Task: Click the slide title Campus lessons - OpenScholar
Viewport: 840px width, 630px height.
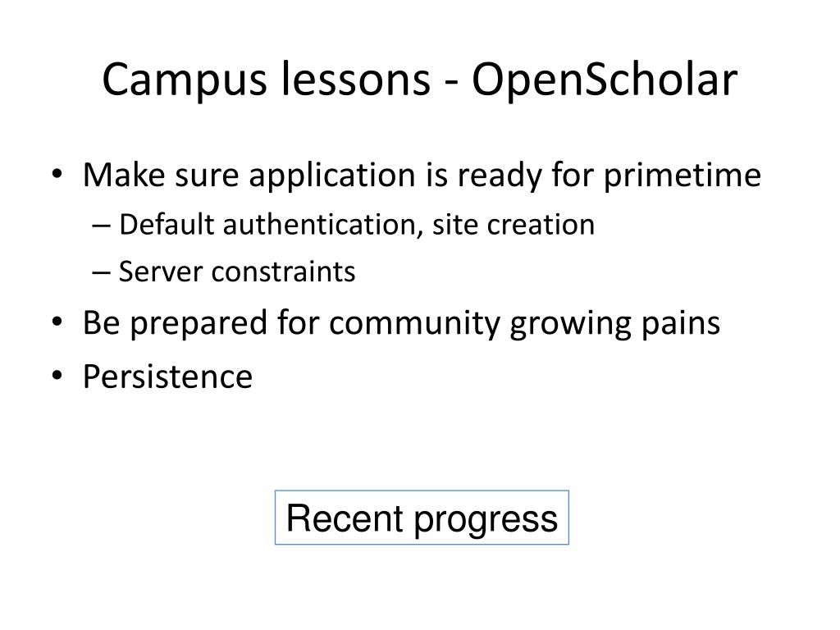Action: click(420, 80)
